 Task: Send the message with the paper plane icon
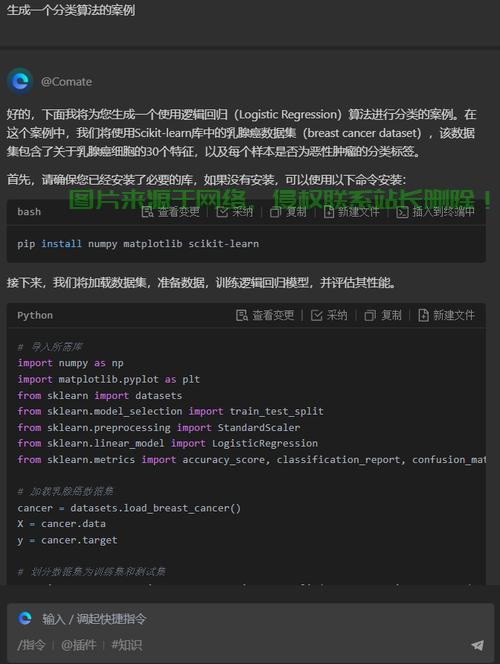point(478,645)
